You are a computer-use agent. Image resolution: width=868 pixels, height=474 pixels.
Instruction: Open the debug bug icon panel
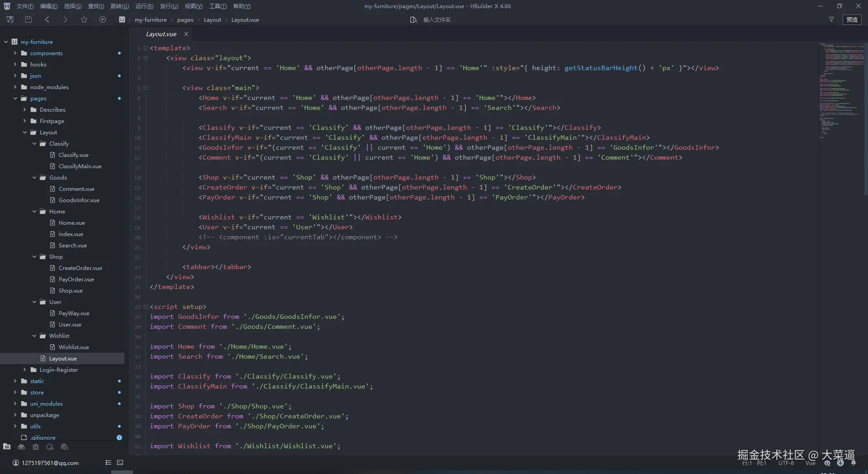[36, 447]
